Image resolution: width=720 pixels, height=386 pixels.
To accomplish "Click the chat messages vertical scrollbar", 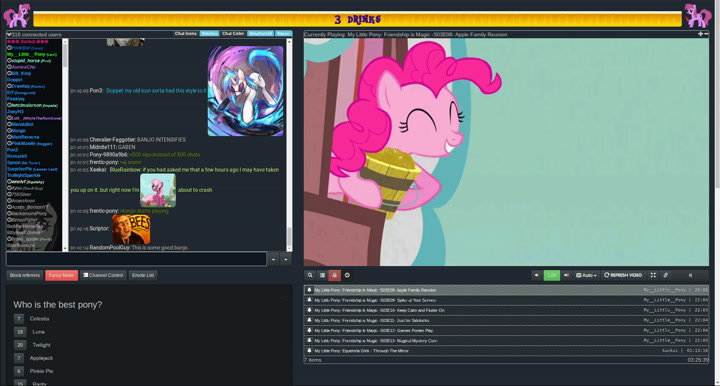I will tap(289, 145).
